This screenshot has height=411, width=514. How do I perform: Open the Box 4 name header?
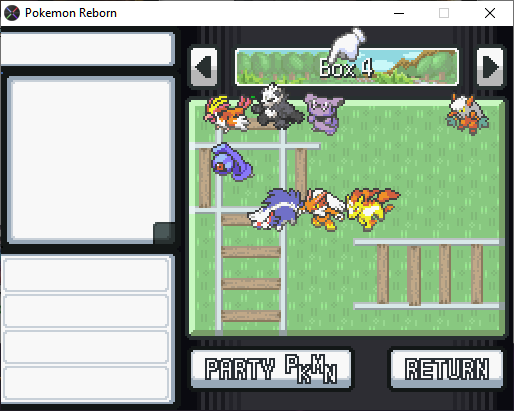[x=347, y=67]
